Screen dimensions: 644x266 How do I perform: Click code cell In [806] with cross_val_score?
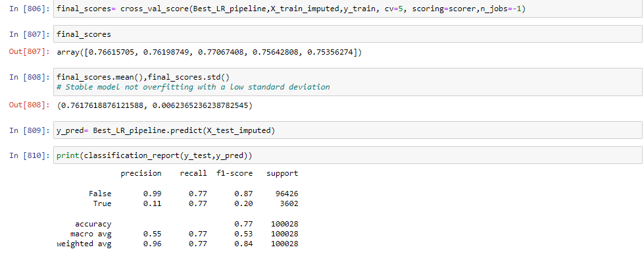point(347,9)
